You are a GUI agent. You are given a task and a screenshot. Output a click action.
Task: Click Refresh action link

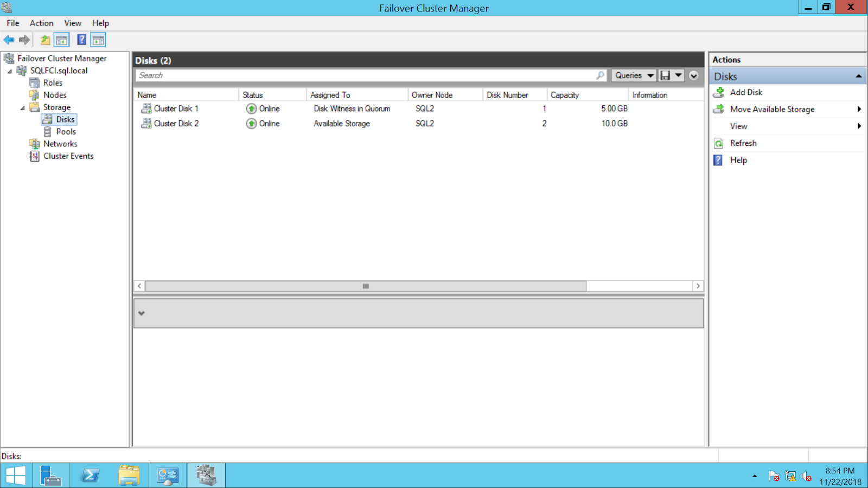(x=743, y=143)
